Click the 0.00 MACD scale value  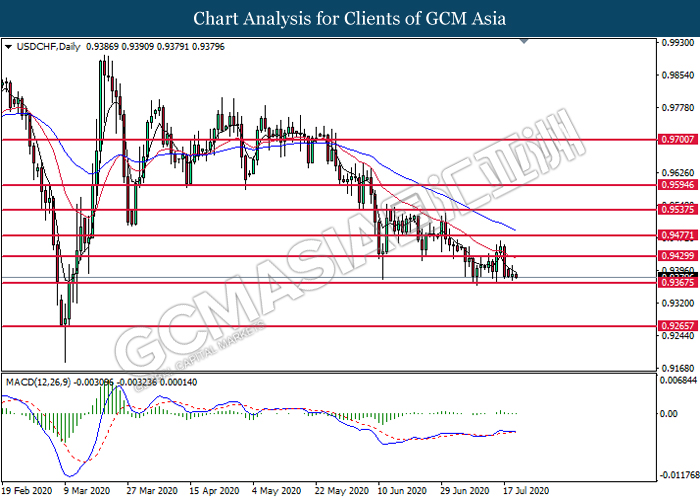(668, 414)
